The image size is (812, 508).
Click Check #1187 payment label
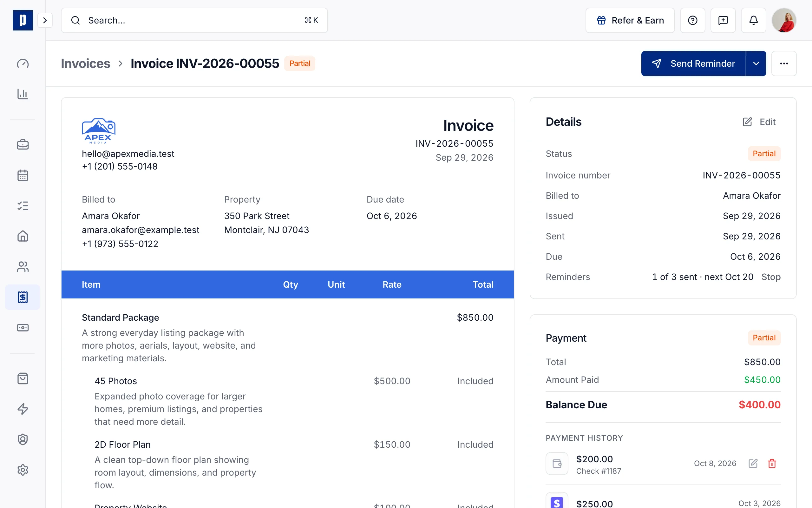click(599, 471)
